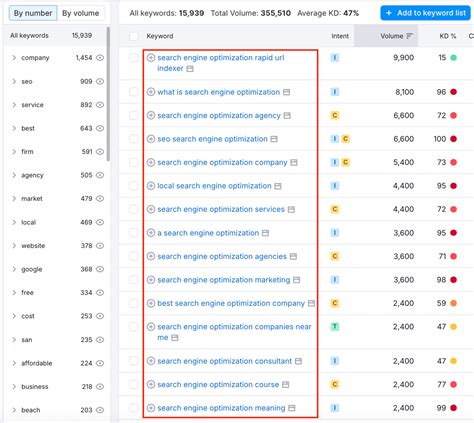
Task: Click the Transactional intent badge for 'companies near me'
Action: point(335,327)
